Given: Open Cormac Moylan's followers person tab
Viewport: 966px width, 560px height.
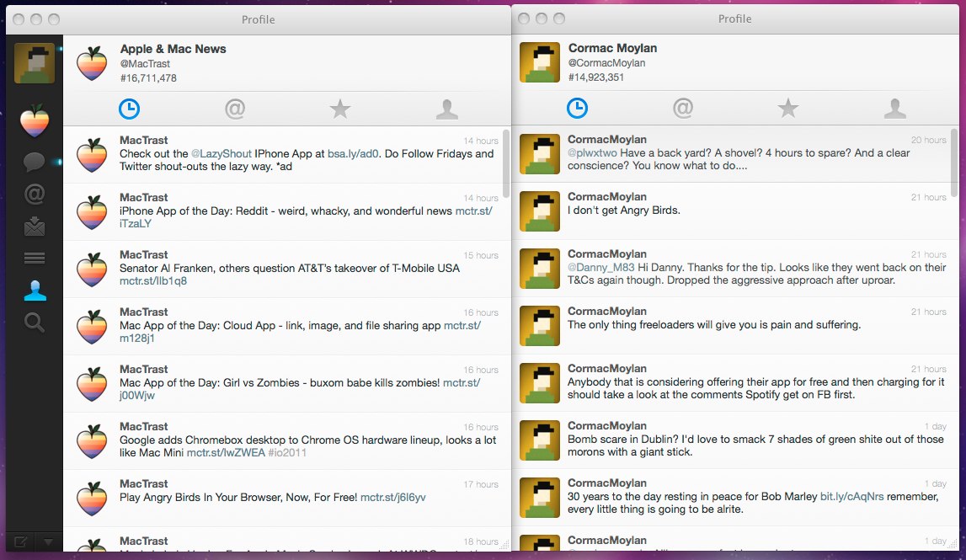Looking at the screenshot, I should [894, 109].
